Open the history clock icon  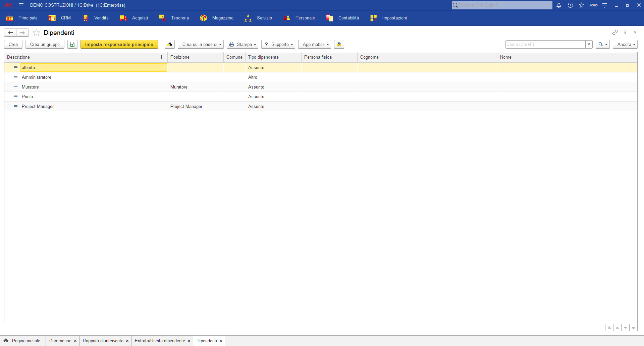(570, 5)
